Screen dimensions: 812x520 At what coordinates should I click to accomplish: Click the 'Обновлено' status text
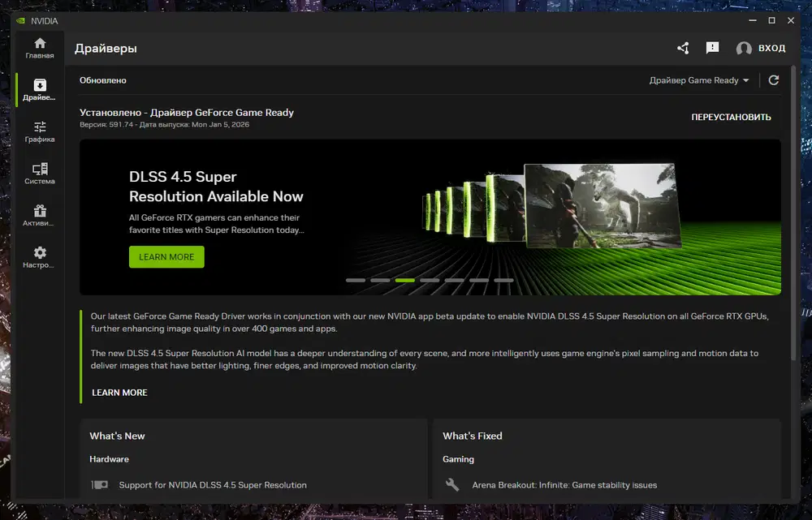click(x=103, y=80)
